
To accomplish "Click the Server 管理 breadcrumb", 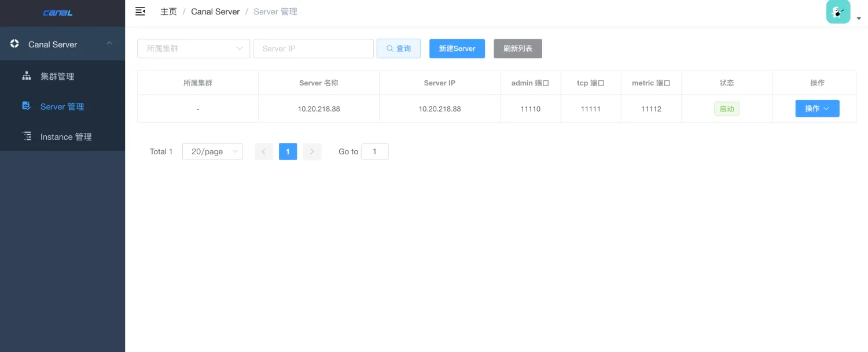I will click(275, 12).
